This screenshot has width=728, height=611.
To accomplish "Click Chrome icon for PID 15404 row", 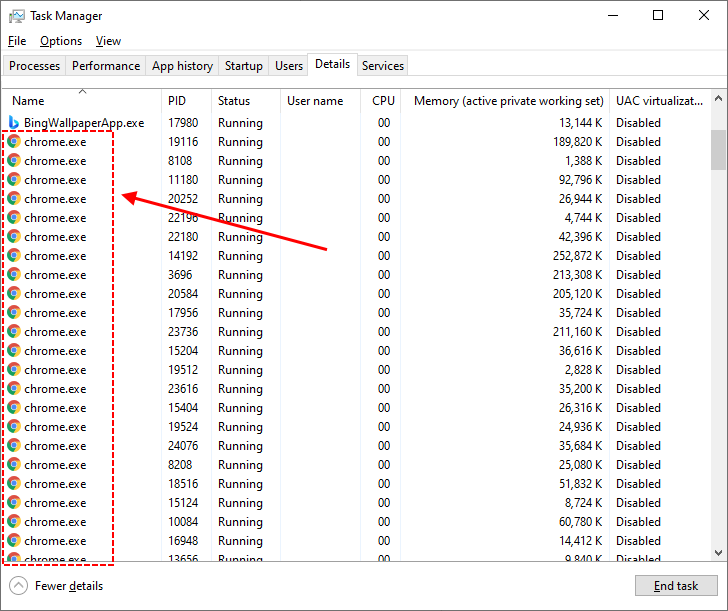I will 14,408.
